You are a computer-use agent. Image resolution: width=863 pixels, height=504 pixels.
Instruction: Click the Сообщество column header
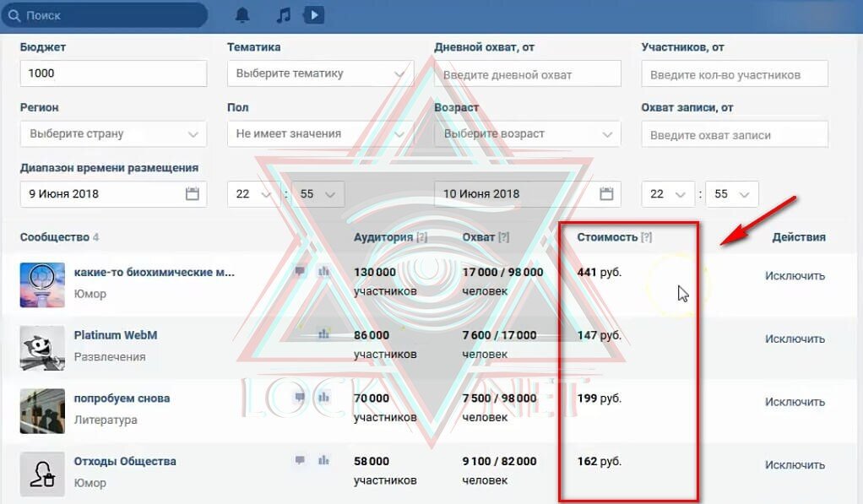pyautogui.click(x=55, y=237)
